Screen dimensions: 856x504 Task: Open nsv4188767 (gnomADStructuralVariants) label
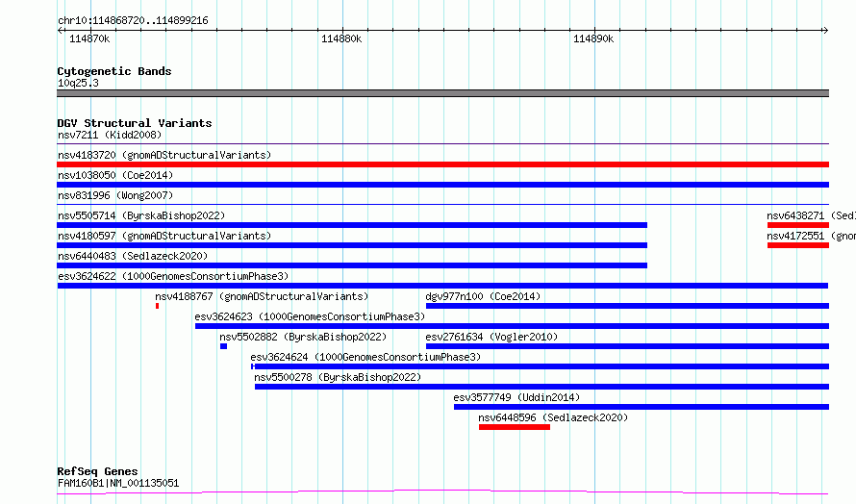pyautogui.click(x=262, y=296)
